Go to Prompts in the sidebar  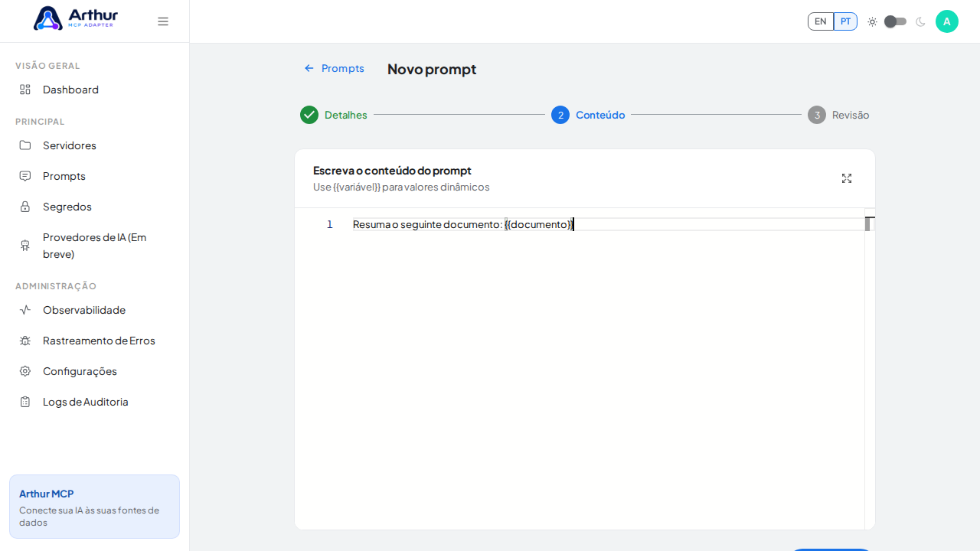point(94,176)
